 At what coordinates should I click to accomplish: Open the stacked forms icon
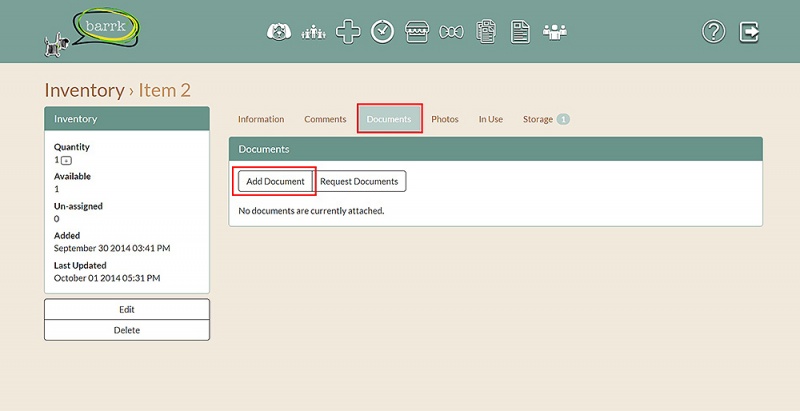486,32
